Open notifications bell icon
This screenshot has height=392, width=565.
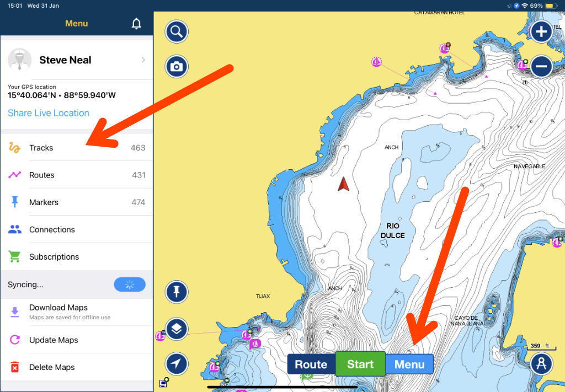pos(136,24)
